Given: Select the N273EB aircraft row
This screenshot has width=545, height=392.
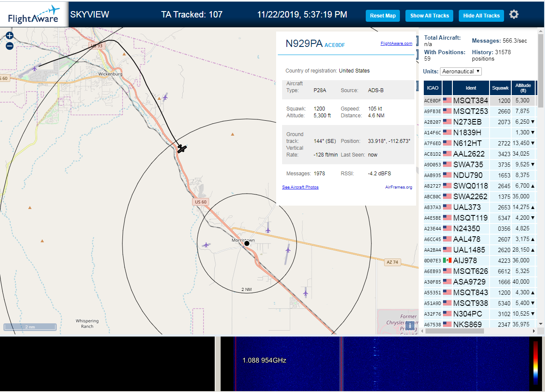Looking at the screenshot, I should (x=480, y=122).
